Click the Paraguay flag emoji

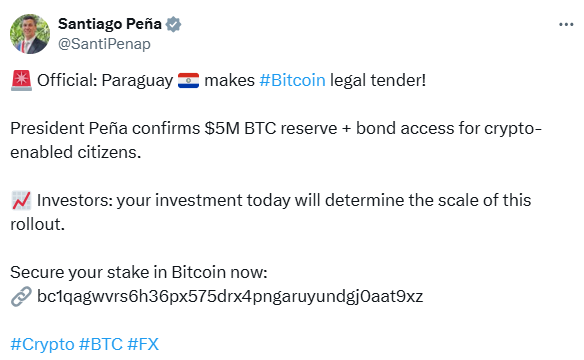pos(188,80)
